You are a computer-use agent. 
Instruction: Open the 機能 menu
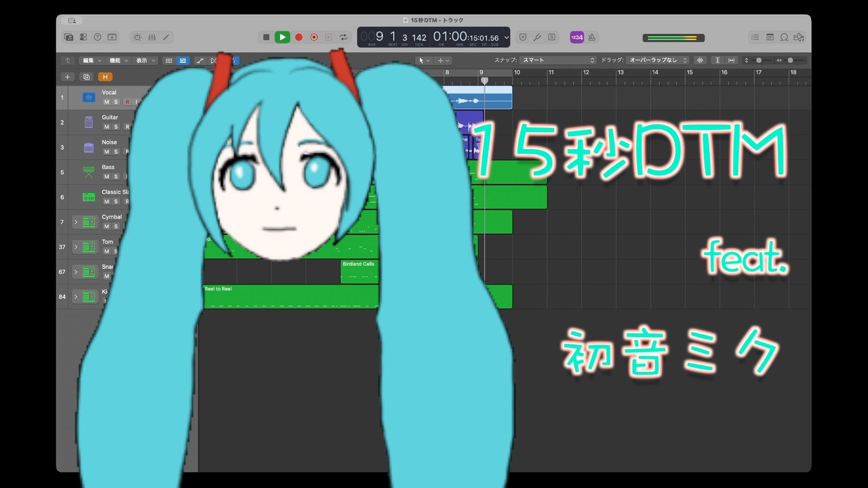pos(119,60)
